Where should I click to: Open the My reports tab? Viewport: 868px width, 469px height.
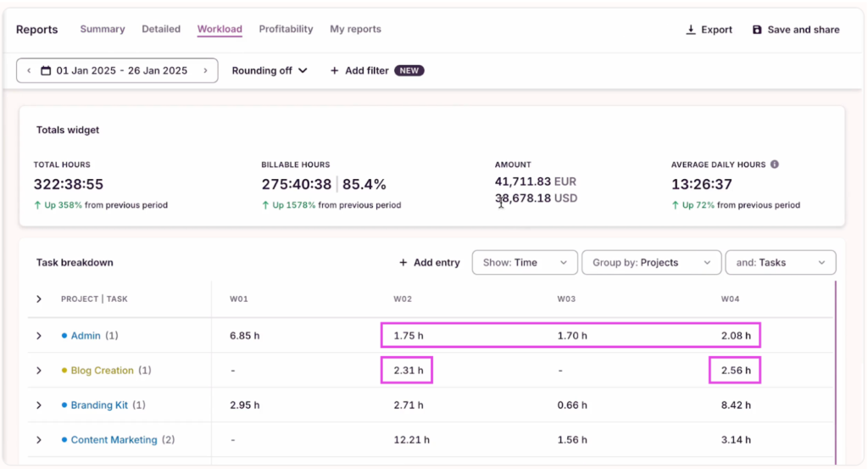[355, 29]
